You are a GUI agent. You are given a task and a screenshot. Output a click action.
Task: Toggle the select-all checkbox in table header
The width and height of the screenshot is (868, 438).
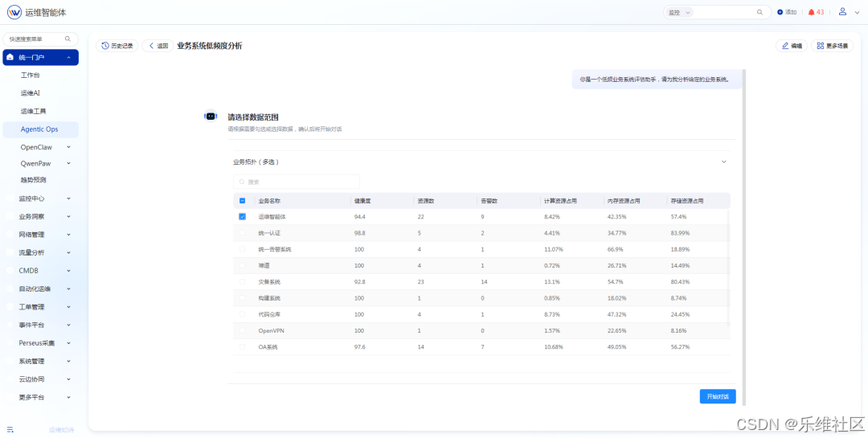[243, 201]
